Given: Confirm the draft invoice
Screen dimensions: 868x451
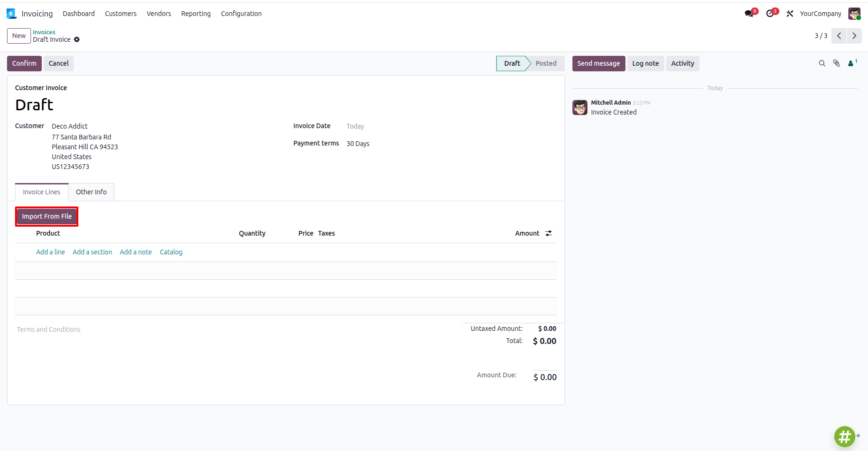Looking at the screenshot, I should (x=24, y=63).
